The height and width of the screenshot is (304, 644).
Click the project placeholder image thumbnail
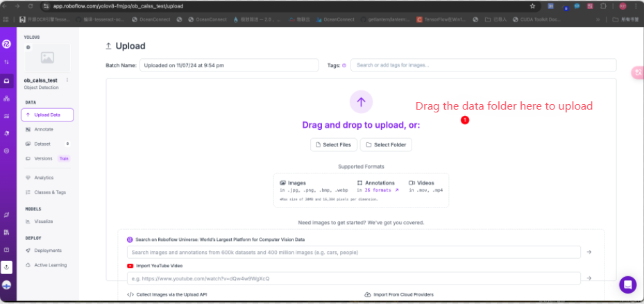tap(47, 58)
